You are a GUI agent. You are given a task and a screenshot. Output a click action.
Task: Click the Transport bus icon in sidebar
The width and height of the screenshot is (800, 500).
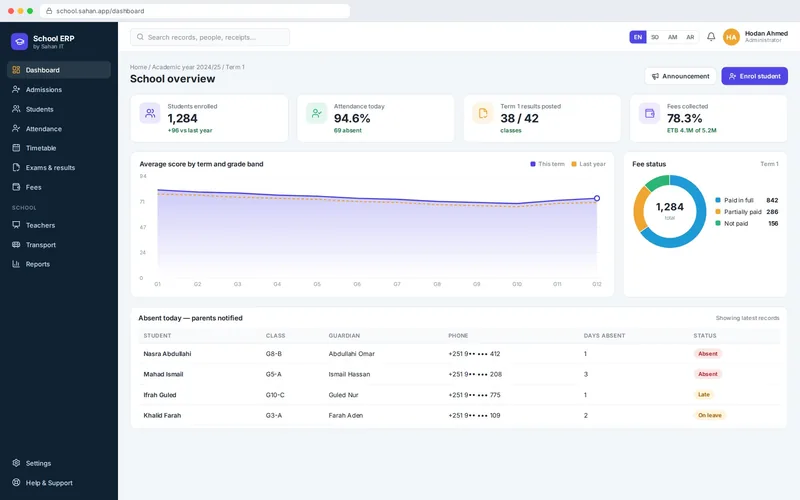tap(16, 245)
